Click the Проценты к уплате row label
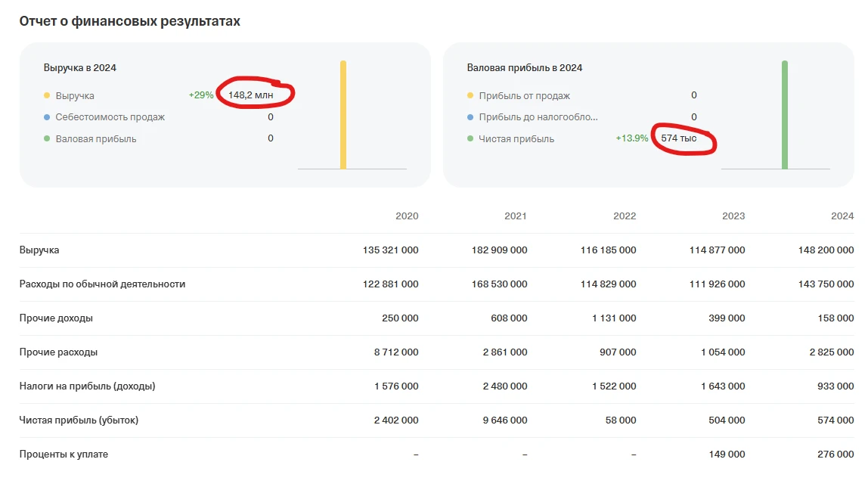This screenshot has width=868, height=484. click(64, 455)
